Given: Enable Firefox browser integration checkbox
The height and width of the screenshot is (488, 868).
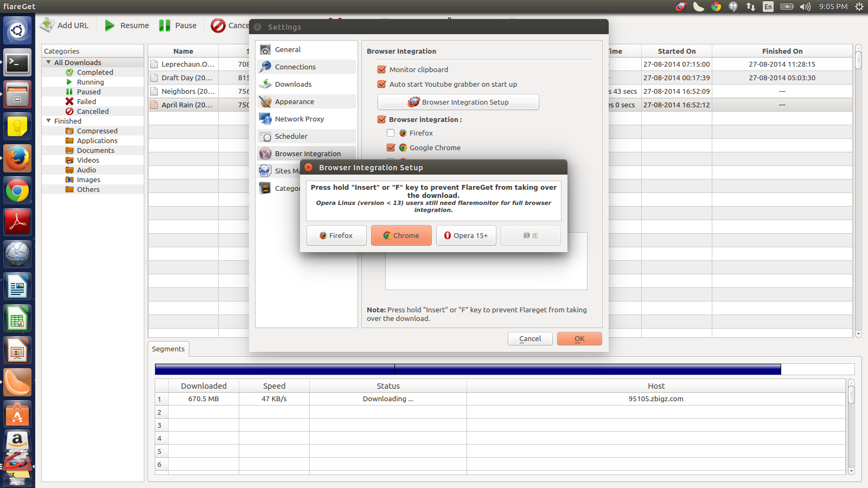Looking at the screenshot, I should pyautogui.click(x=391, y=133).
